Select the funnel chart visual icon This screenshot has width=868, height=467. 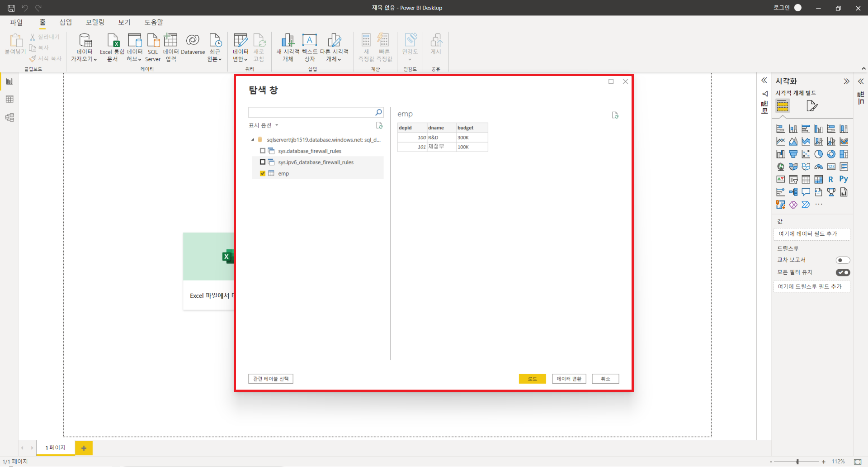coord(793,154)
